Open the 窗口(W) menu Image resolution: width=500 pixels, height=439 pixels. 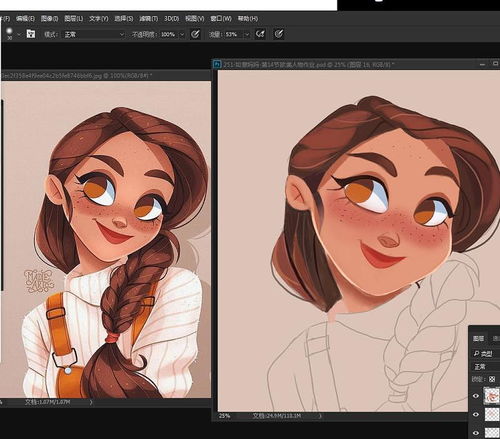coord(221,19)
